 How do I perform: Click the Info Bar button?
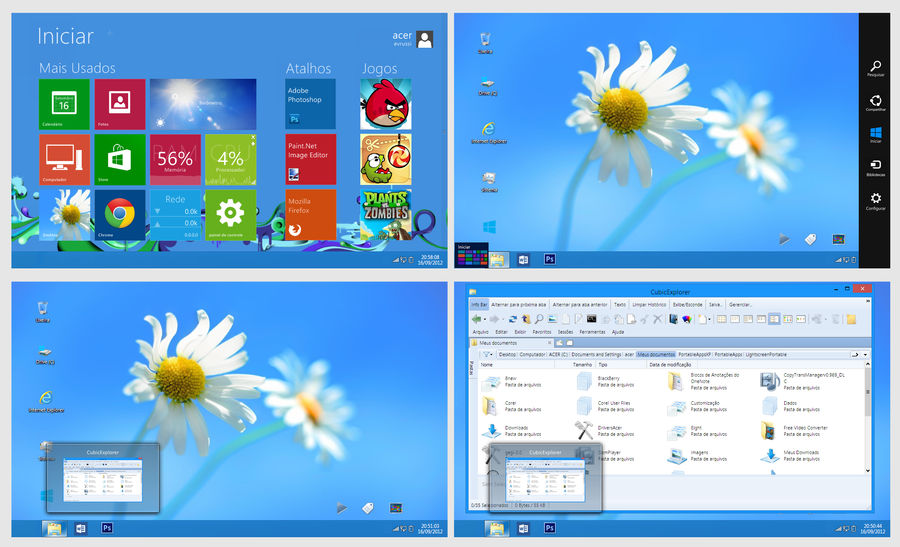pyautogui.click(x=479, y=305)
